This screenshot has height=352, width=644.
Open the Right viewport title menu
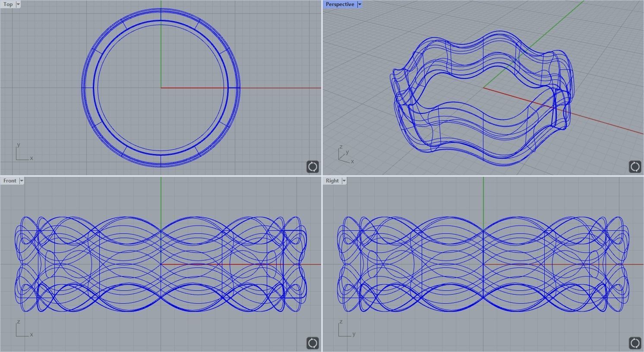332,181
